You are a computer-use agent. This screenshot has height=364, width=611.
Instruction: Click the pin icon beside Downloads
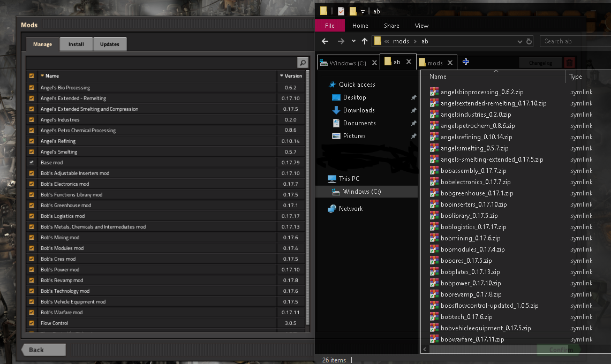tap(413, 110)
